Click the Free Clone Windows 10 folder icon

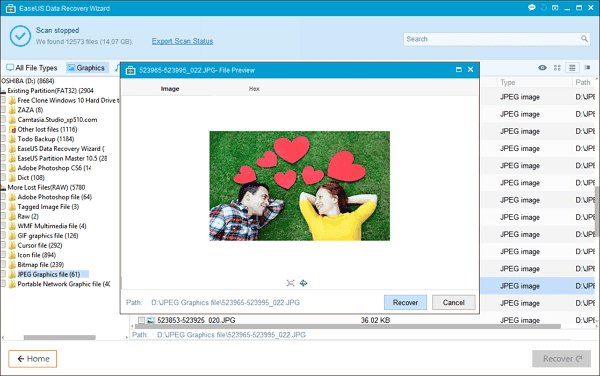click(x=12, y=101)
